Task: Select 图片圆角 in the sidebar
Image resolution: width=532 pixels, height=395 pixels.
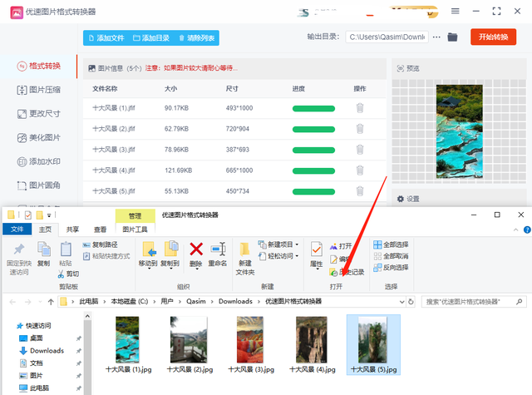Action: (x=39, y=185)
